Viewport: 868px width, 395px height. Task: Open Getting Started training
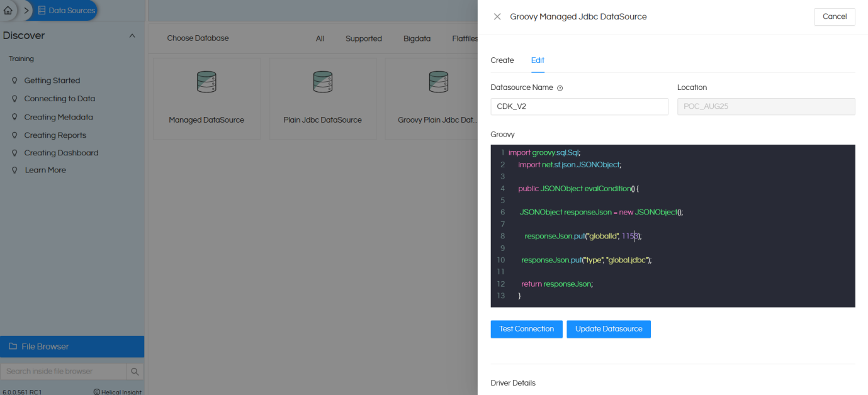coord(52,81)
